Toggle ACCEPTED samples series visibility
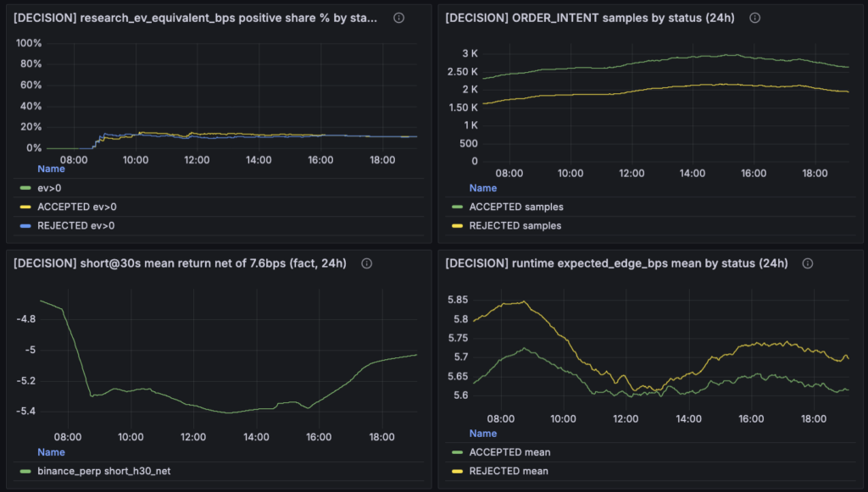 [x=515, y=207]
